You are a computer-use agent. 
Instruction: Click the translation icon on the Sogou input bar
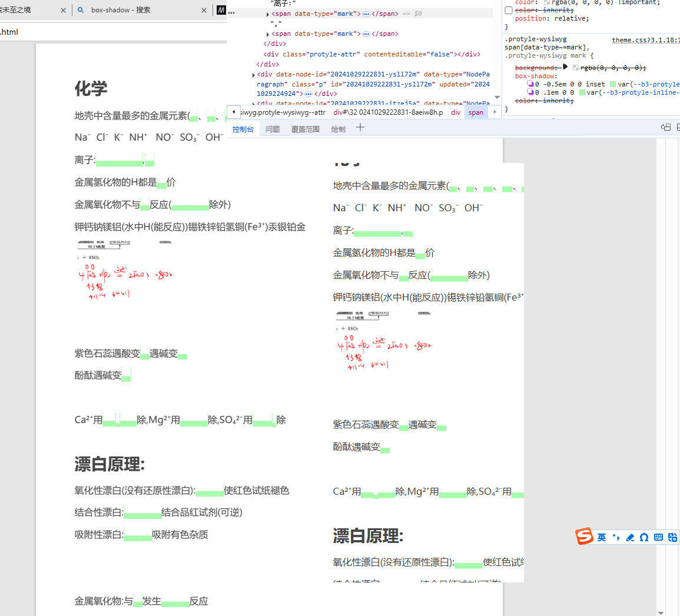(x=672, y=537)
